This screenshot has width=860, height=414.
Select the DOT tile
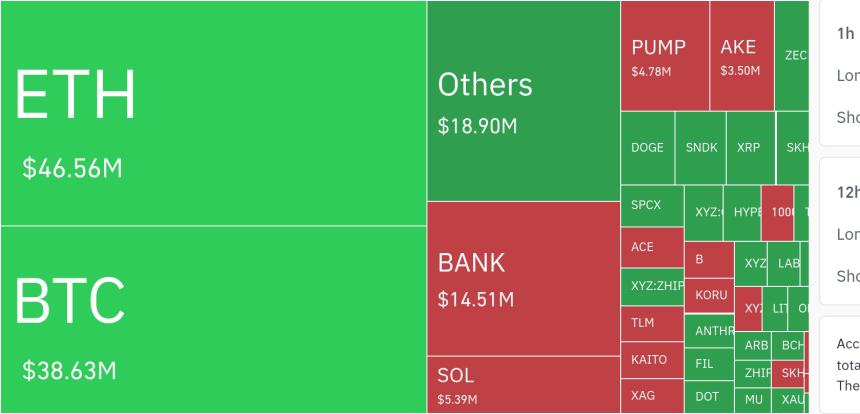point(709,397)
